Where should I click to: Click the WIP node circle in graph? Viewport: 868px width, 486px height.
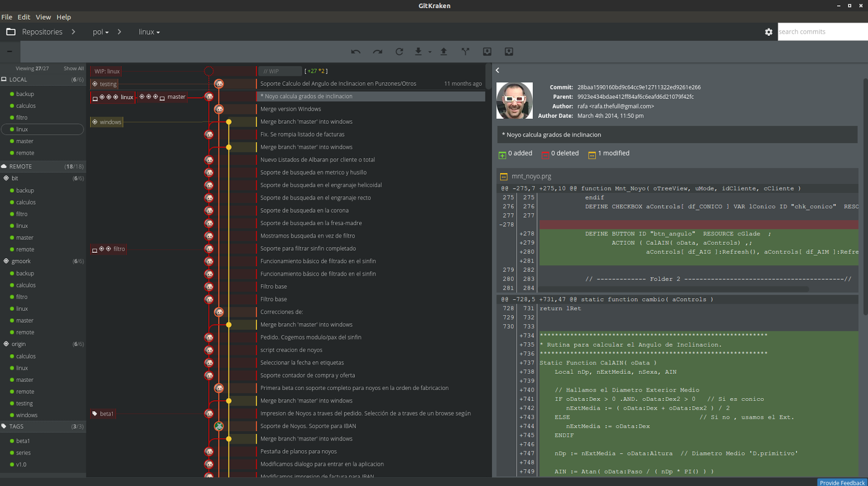tap(209, 71)
